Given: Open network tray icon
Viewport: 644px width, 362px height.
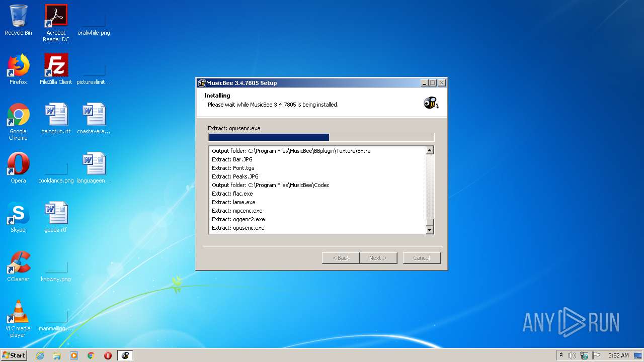Looking at the screenshot, I should (584, 355).
